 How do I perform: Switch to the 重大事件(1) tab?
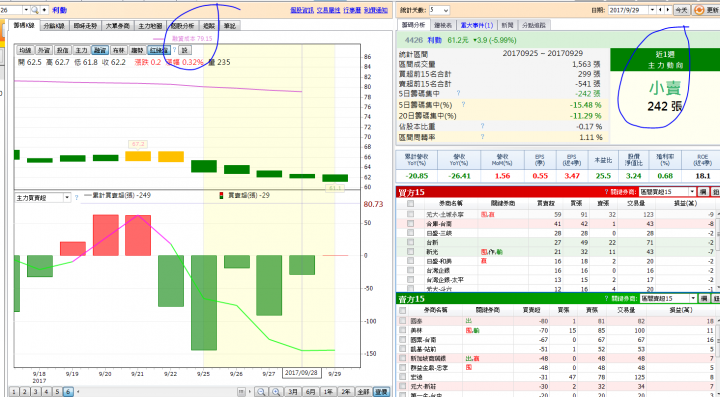pyautogui.click(x=476, y=25)
